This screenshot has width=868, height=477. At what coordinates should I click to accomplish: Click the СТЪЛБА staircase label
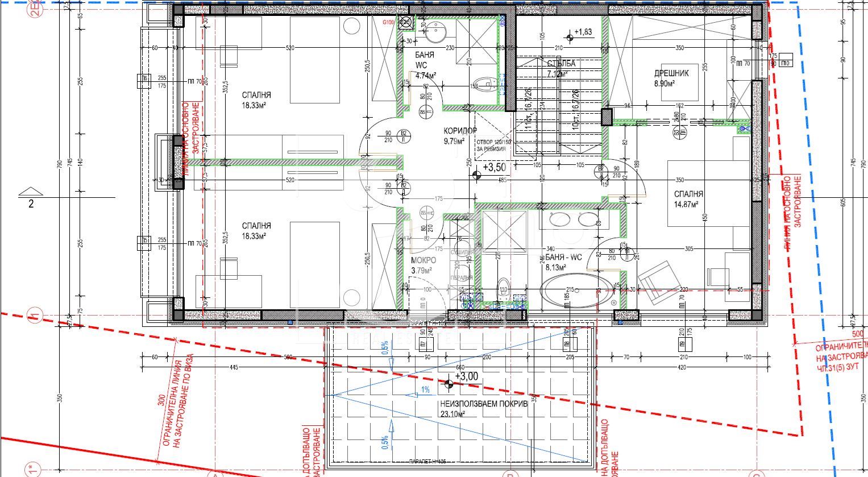(x=561, y=68)
